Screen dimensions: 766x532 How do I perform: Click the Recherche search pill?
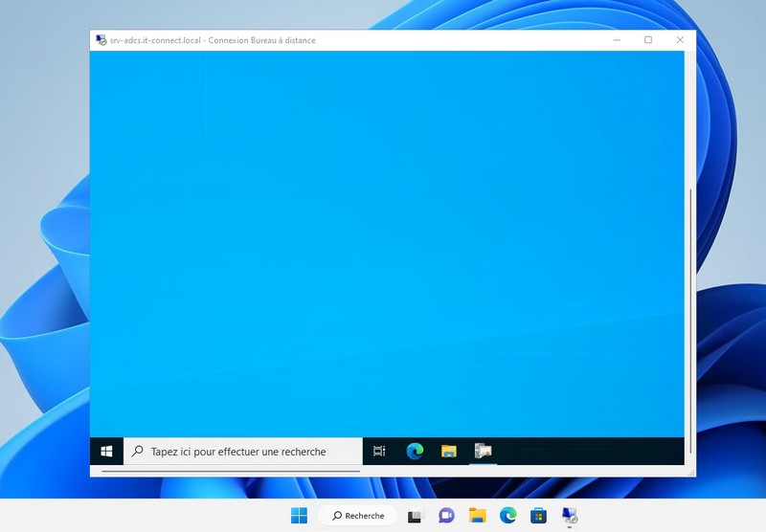point(357,516)
